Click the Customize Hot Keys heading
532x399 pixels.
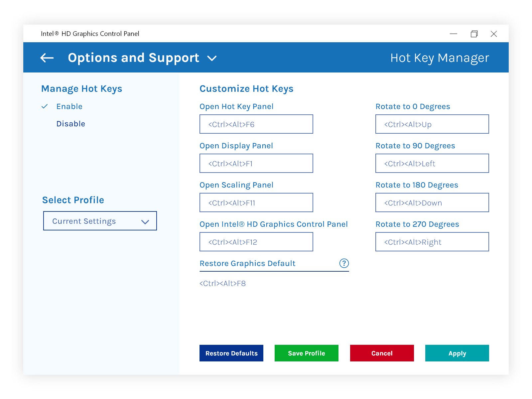coord(246,89)
